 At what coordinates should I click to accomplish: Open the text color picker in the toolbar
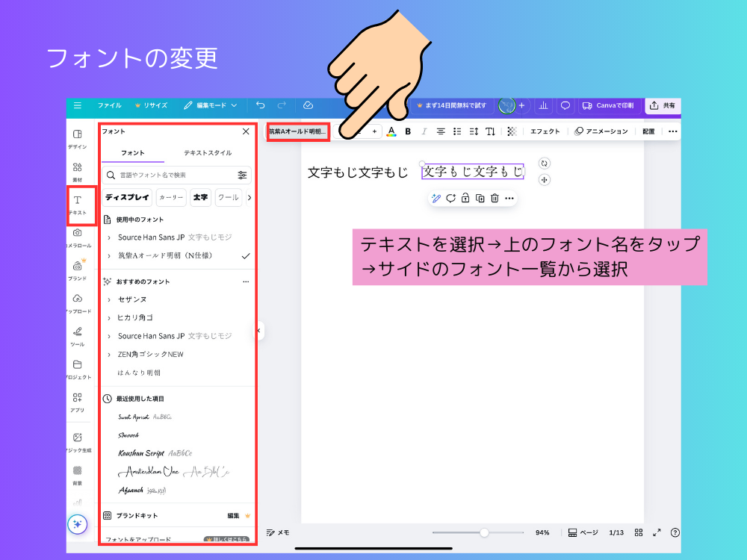point(391,131)
